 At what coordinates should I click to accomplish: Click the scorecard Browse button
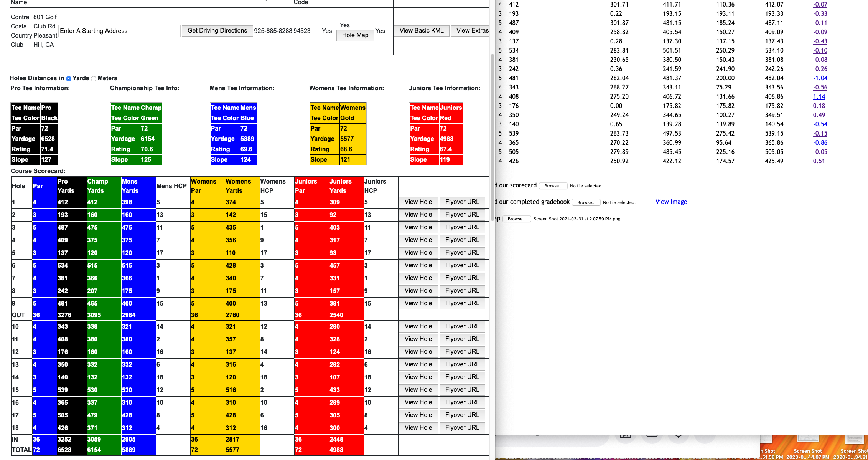tap(553, 186)
